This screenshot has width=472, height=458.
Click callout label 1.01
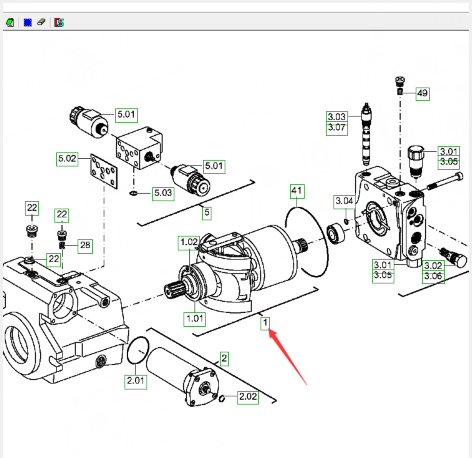tap(195, 319)
